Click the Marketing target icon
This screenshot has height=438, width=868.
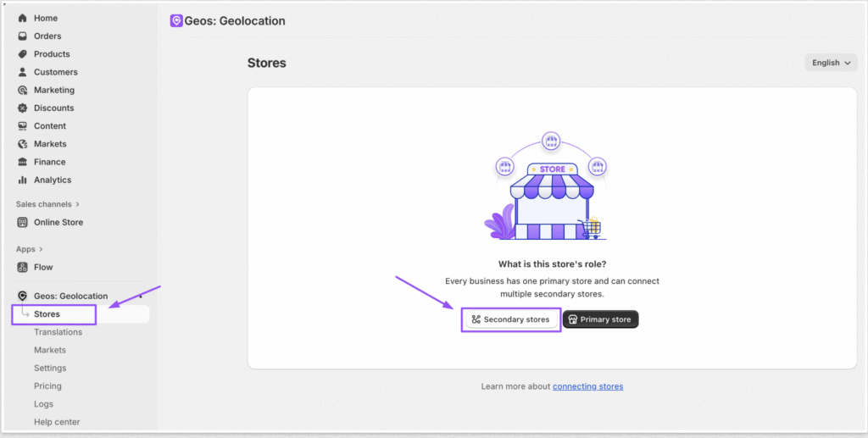pyautogui.click(x=23, y=90)
